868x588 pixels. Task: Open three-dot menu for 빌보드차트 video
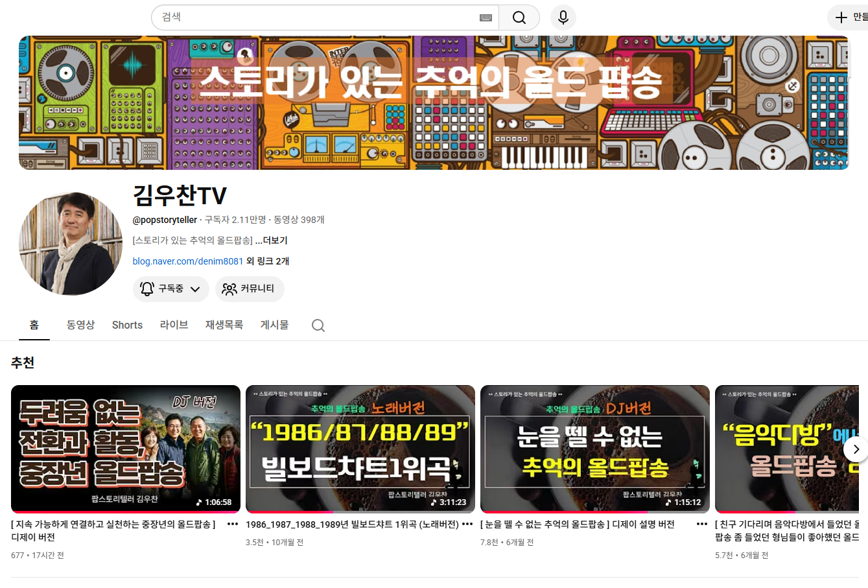tap(467, 524)
